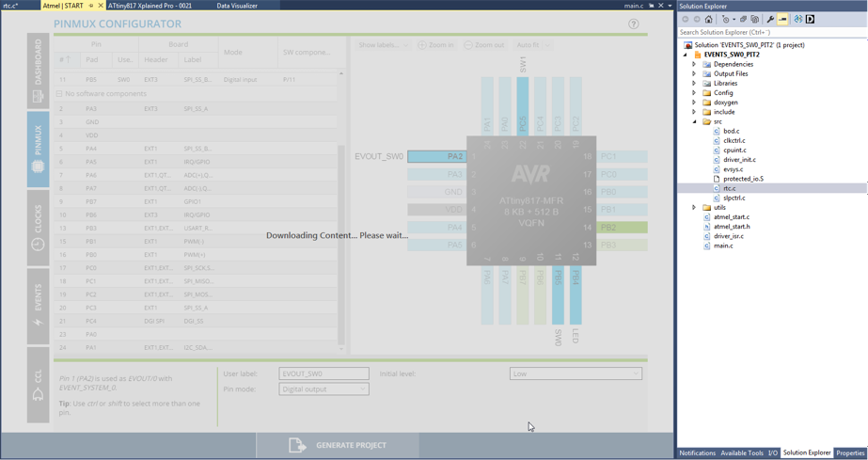Screen dimensions: 868x460
Task: Open the Events sidebar section
Action: [38, 306]
